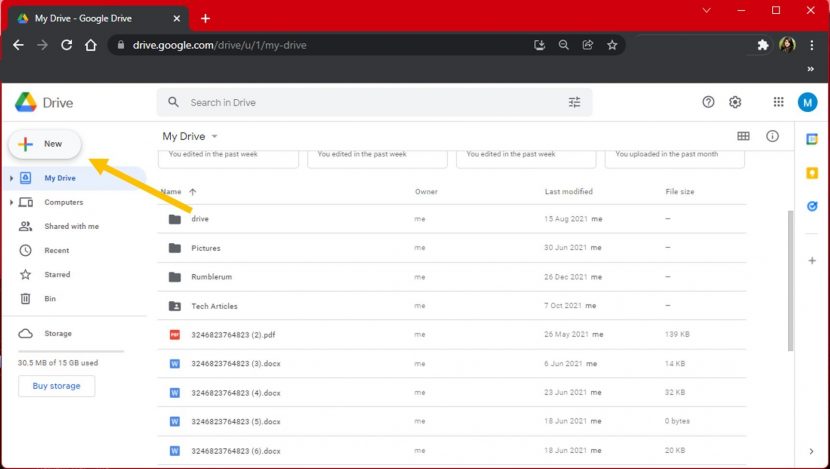Expand the Computers tree arrow
The image size is (830, 469).
11,202
